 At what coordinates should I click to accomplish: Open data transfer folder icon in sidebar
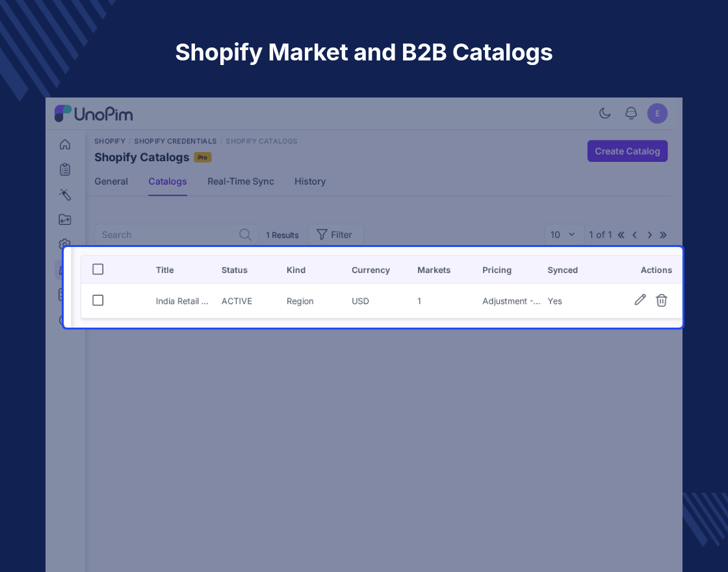[x=65, y=220]
